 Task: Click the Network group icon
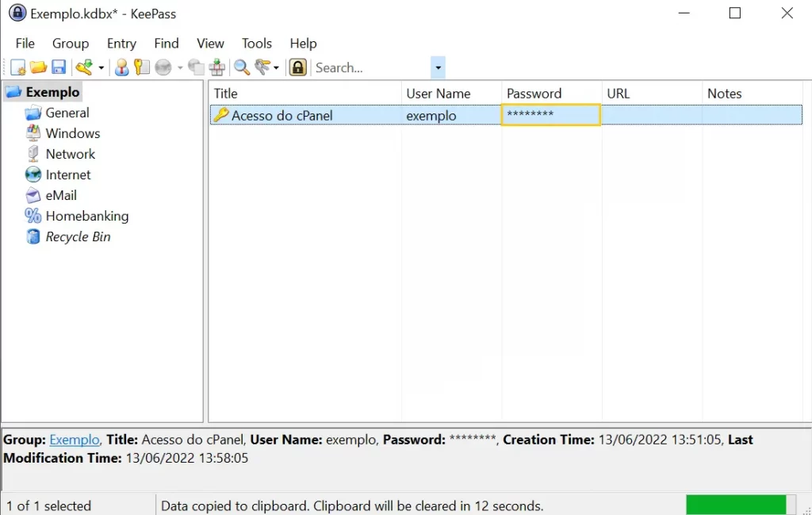coord(33,154)
